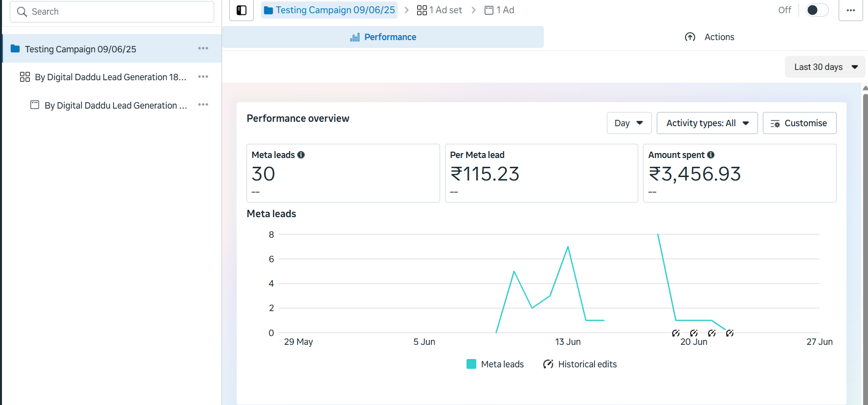Click the ad icon in sidebar tree

pos(35,105)
